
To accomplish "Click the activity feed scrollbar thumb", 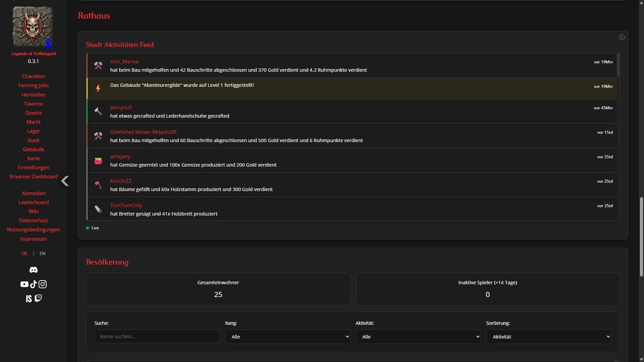I will coord(618,65).
